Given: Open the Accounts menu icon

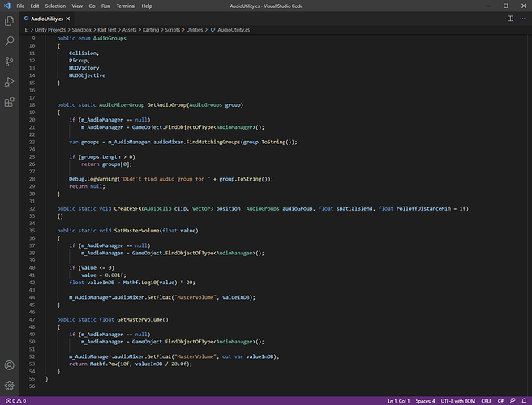Looking at the screenshot, I should 9,365.
